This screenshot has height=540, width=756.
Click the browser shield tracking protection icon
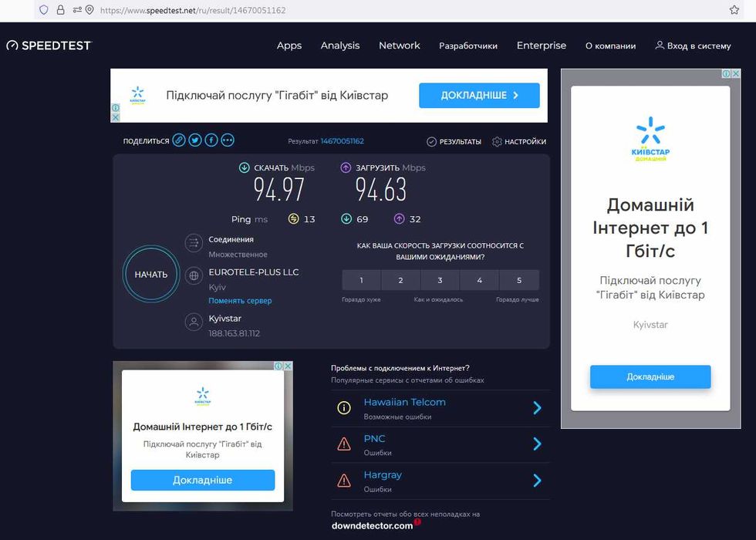(44, 9)
